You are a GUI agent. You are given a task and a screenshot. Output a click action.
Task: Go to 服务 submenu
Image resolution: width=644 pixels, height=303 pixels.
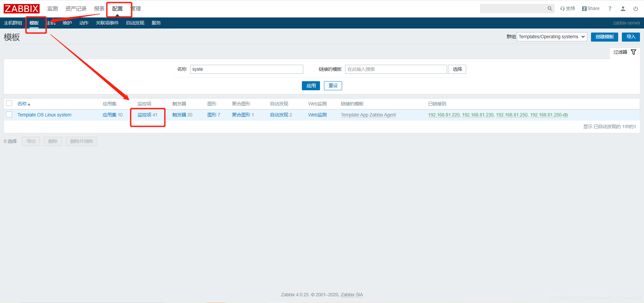pos(156,23)
